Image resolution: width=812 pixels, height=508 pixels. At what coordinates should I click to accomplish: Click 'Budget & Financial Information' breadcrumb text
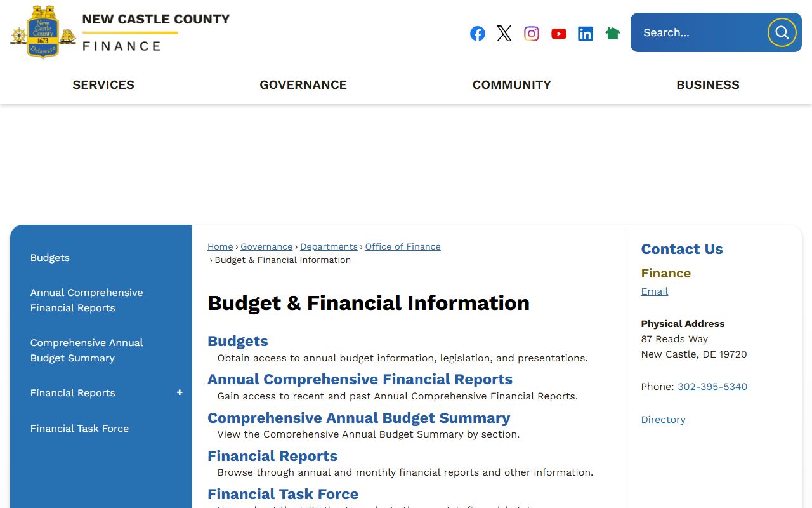283,260
